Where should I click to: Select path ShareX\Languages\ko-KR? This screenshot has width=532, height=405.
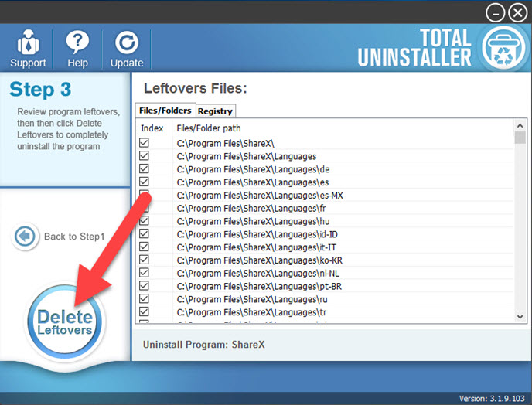[x=260, y=260]
